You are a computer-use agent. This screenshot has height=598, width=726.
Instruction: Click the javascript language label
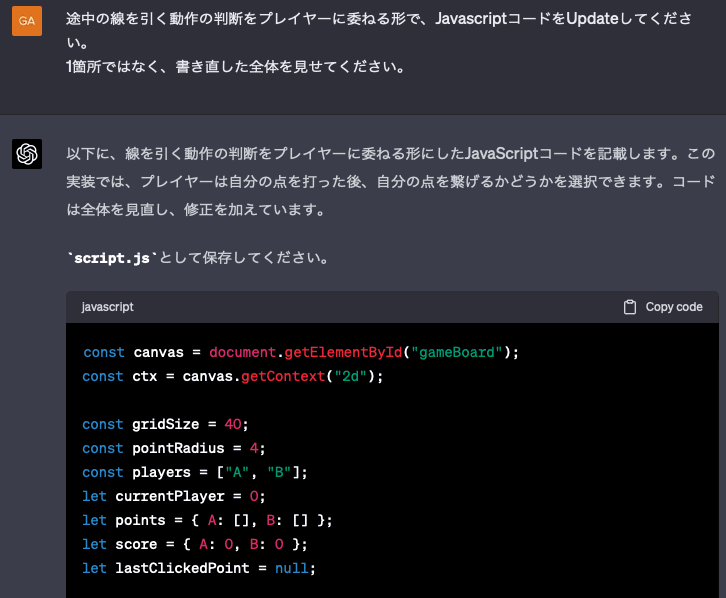point(107,307)
